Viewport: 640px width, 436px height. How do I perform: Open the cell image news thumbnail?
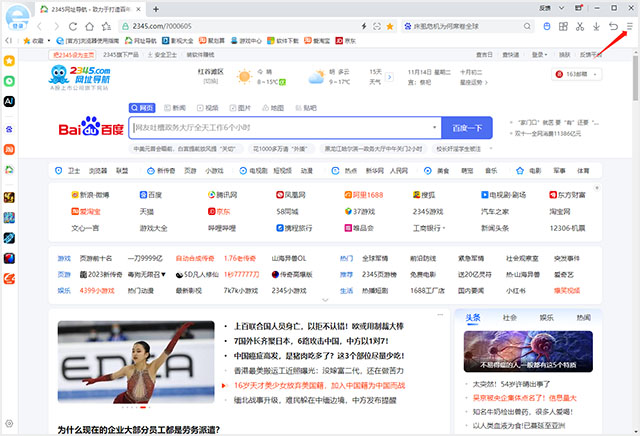click(x=528, y=351)
